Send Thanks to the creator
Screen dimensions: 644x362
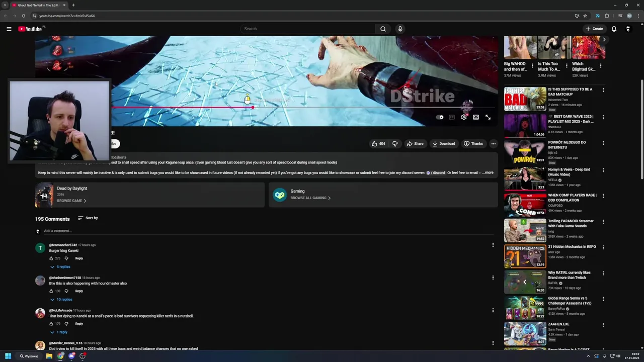point(473,144)
